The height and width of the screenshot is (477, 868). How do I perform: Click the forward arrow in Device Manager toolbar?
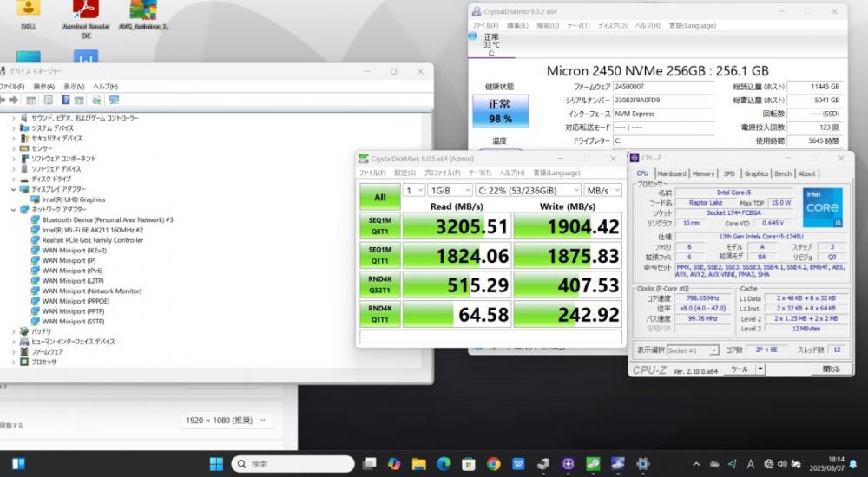tap(14, 100)
